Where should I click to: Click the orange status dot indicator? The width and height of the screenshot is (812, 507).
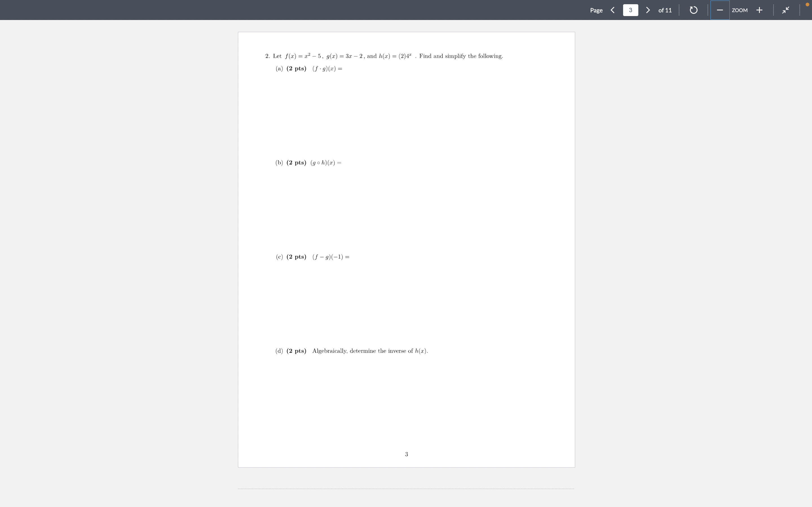(x=807, y=4)
